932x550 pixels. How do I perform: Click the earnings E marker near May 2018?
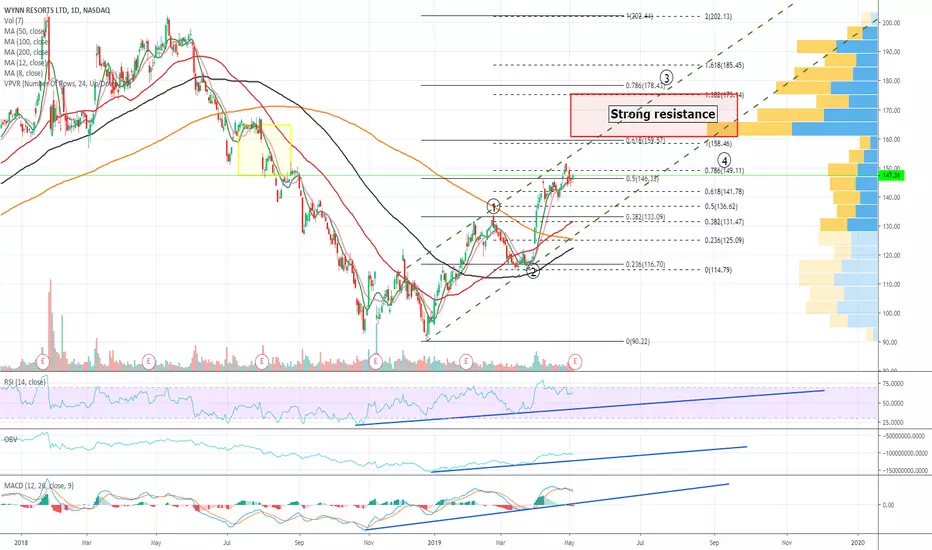pyautogui.click(x=149, y=361)
